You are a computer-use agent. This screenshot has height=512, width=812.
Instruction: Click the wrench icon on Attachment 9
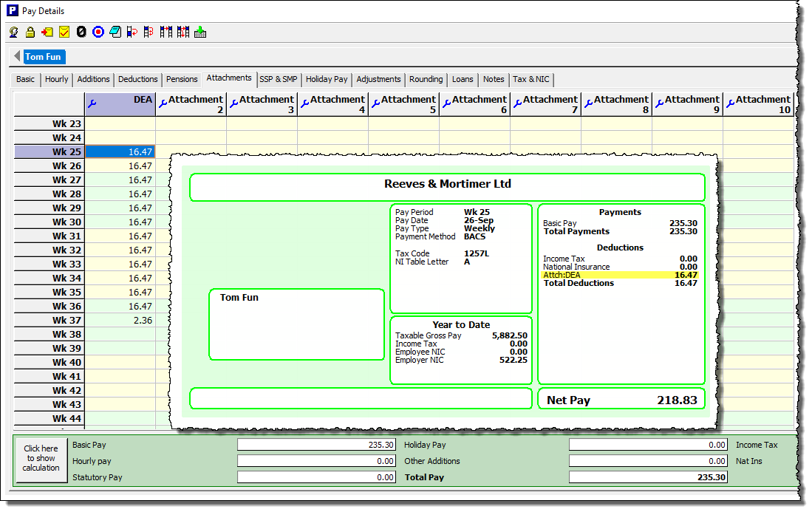659,103
